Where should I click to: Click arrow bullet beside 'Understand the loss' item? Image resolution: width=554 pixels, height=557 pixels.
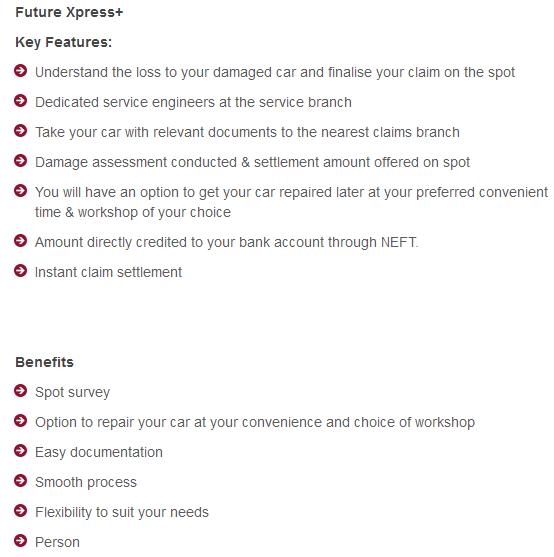coord(21,71)
